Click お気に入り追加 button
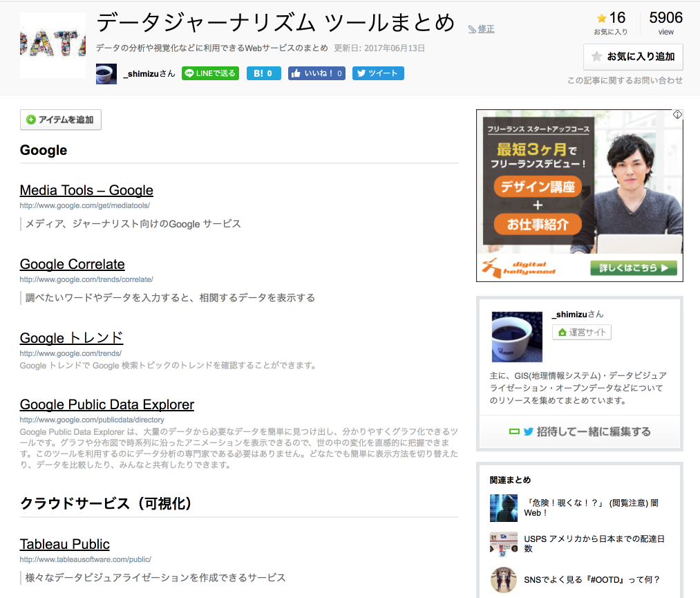The height and width of the screenshot is (598, 700). pyautogui.click(x=633, y=57)
